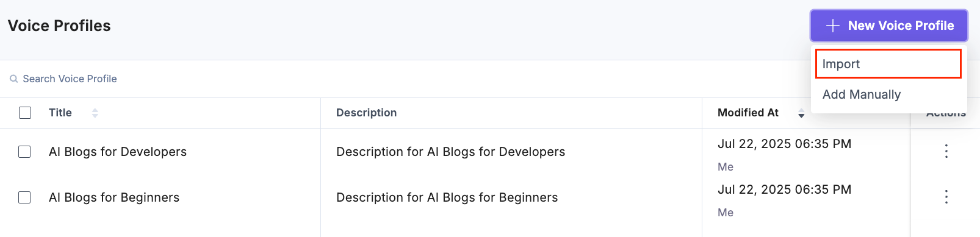
Task: Choose Add Manually from the dropdown menu
Action: [888, 94]
